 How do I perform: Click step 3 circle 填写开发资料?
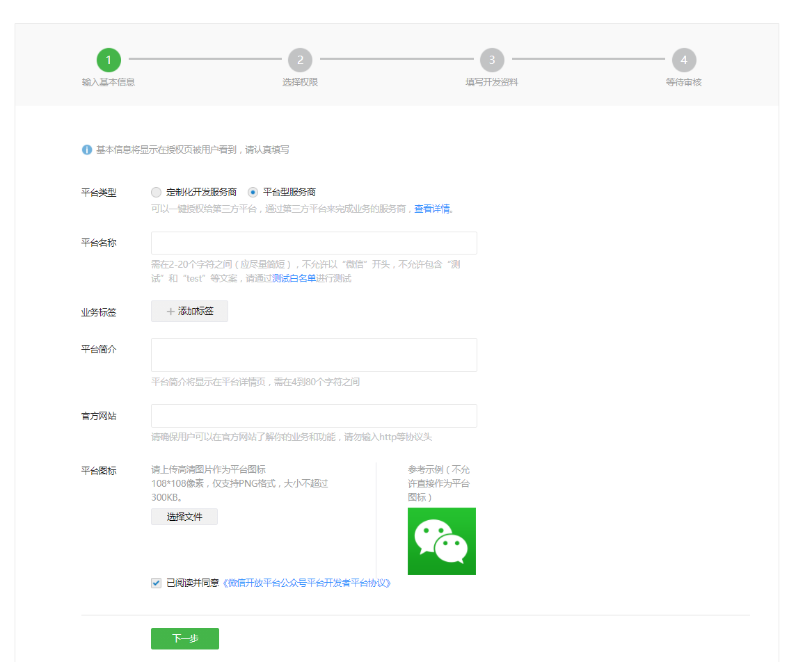[492, 60]
